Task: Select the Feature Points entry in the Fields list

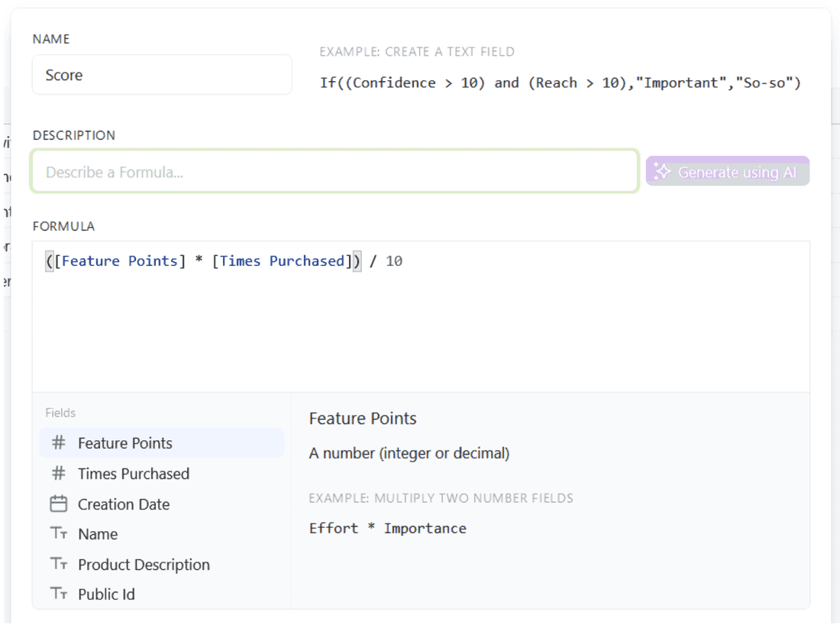Action: coord(125,443)
